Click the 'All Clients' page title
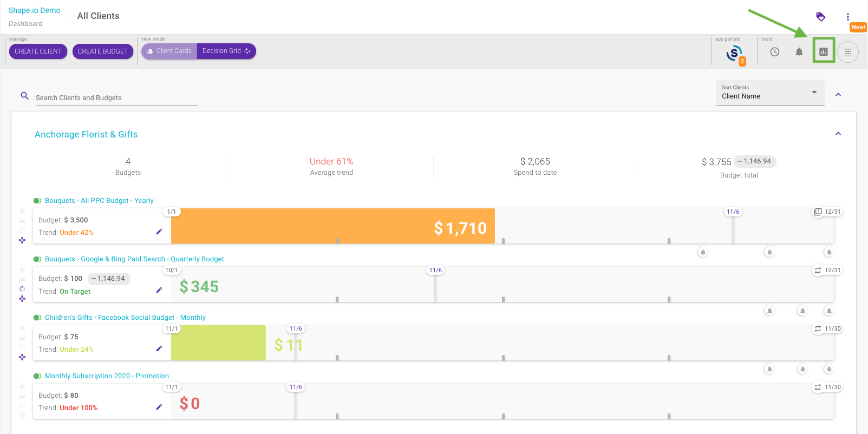Screen dimensions: 868x434 [x=98, y=16]
